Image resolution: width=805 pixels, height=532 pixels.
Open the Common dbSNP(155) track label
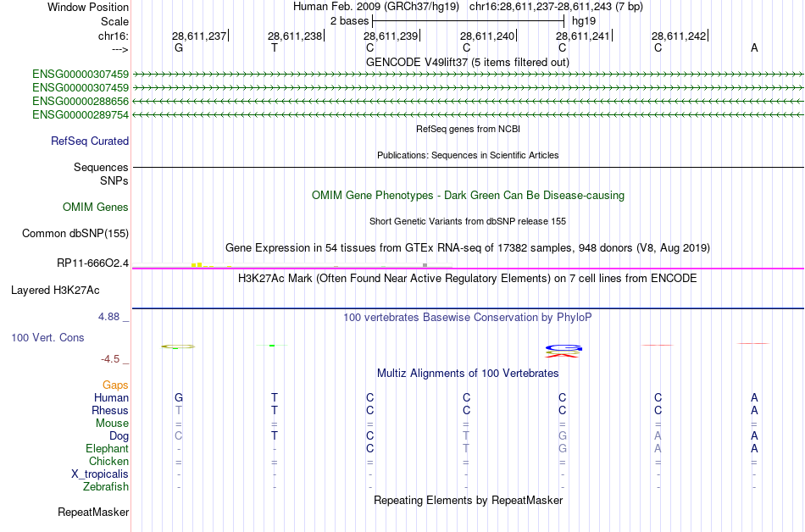click(x=75, y=234)
